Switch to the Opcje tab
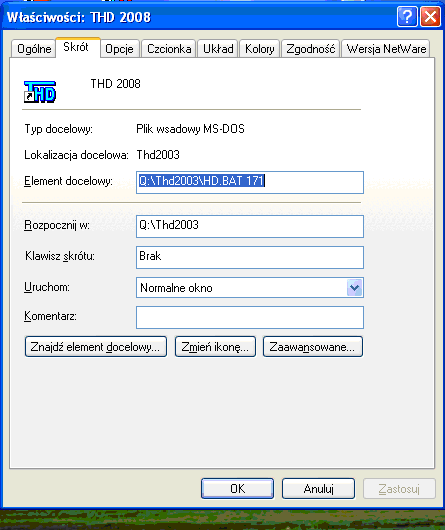 coord(120,49)
